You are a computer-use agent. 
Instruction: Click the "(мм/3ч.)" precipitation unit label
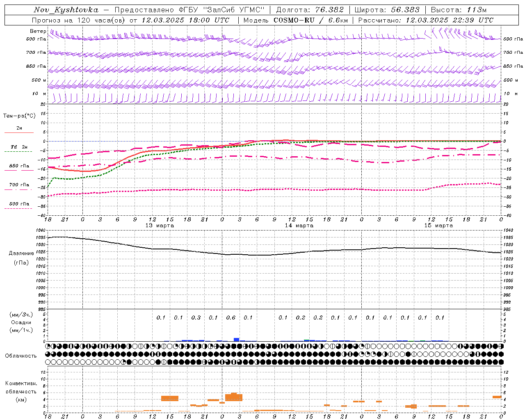21,315
